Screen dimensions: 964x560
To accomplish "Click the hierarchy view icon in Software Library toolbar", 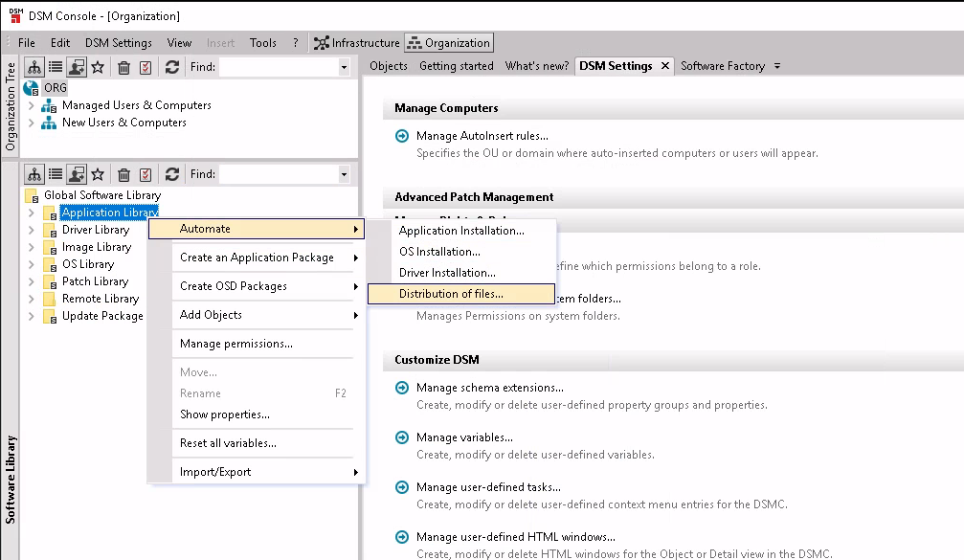I will tap(34, 174).
